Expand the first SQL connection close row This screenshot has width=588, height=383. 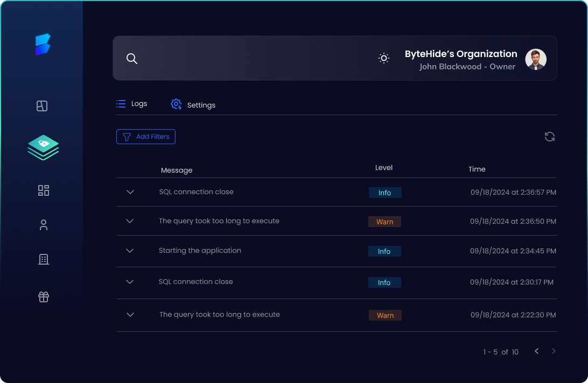point(130,192)
